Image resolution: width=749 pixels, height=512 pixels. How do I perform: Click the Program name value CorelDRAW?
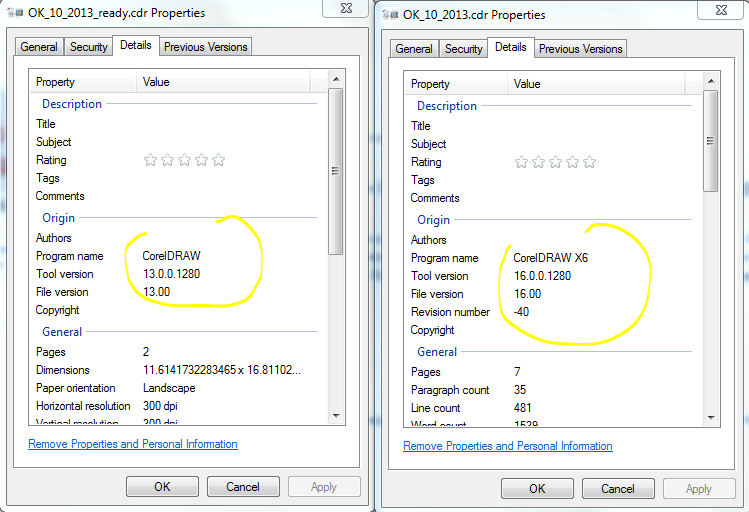click(171, 256)
